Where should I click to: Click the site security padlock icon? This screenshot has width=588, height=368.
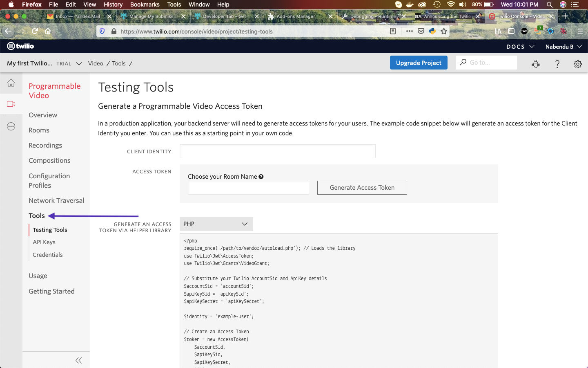114,31
